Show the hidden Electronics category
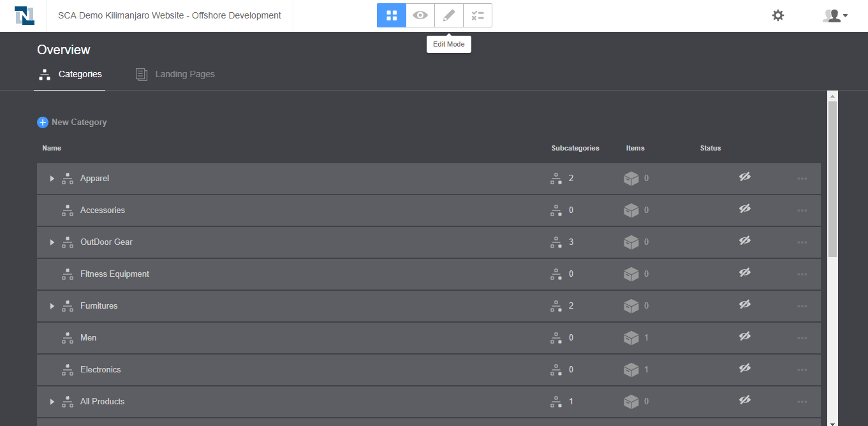The height and width of the screenshot is (426, 868). tap(744, 369)
